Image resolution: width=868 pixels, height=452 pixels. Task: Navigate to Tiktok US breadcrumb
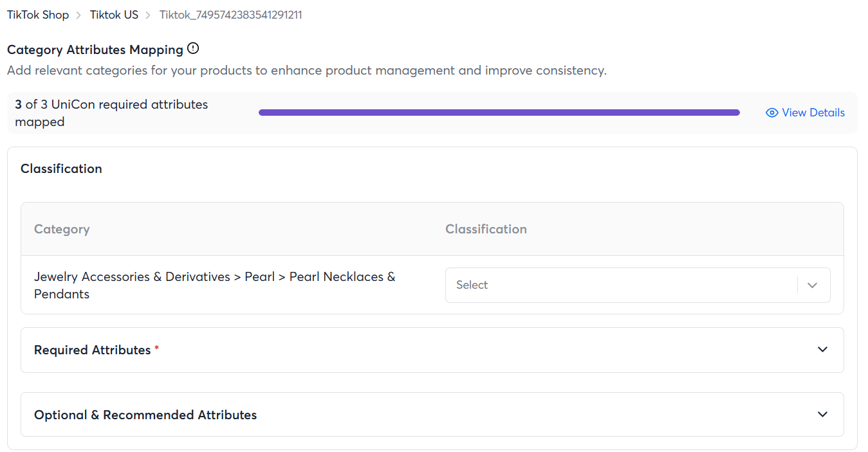tap(114, 15)
